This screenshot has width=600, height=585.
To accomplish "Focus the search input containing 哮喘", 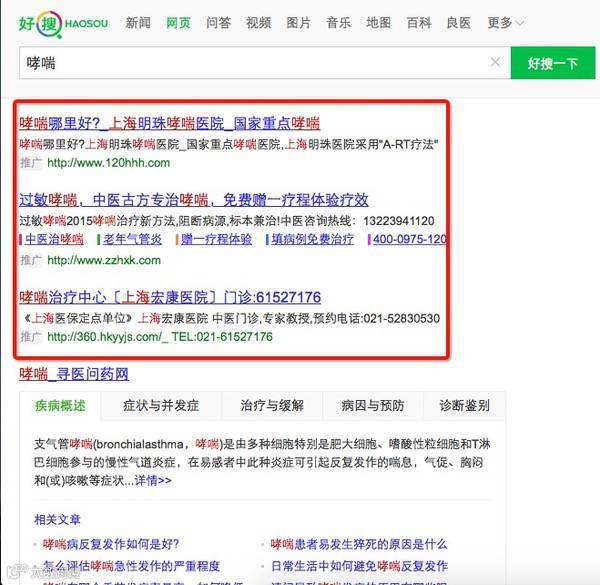I will [x=265, y=63].
